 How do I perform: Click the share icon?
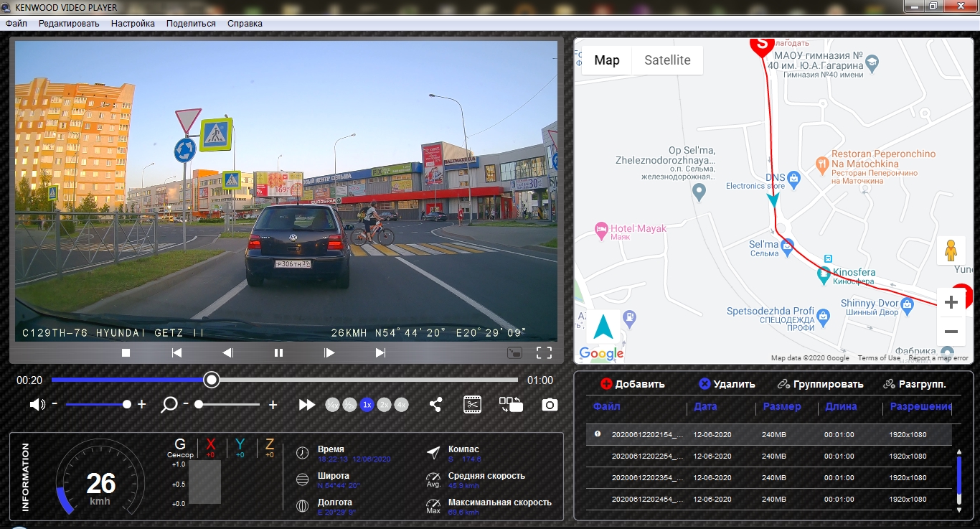435,405
